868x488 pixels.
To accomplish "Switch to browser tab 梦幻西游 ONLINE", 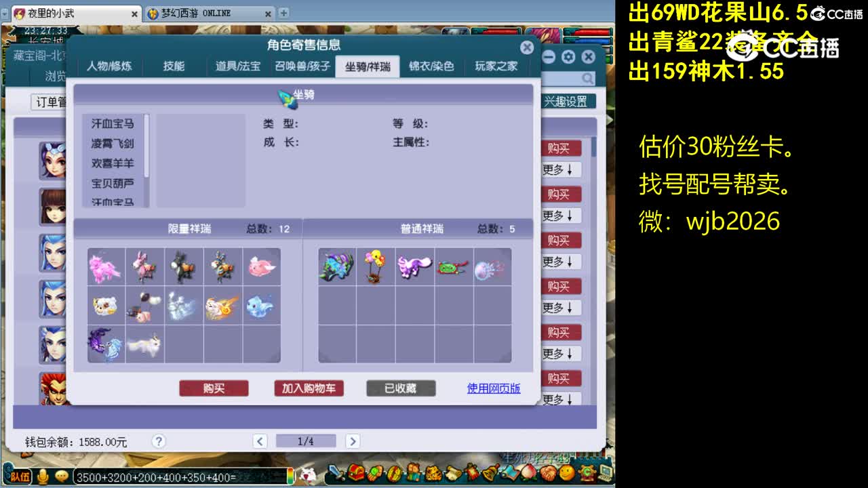I will 209,13.
